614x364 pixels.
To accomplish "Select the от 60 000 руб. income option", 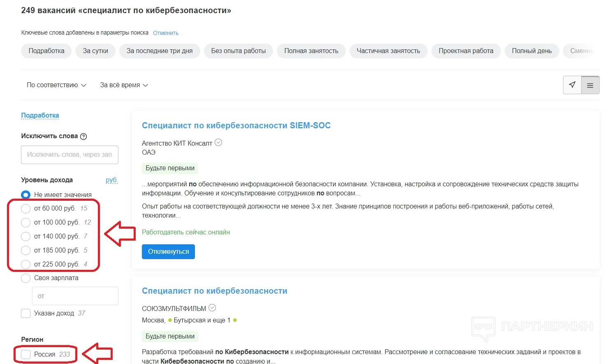I will 26,209.
